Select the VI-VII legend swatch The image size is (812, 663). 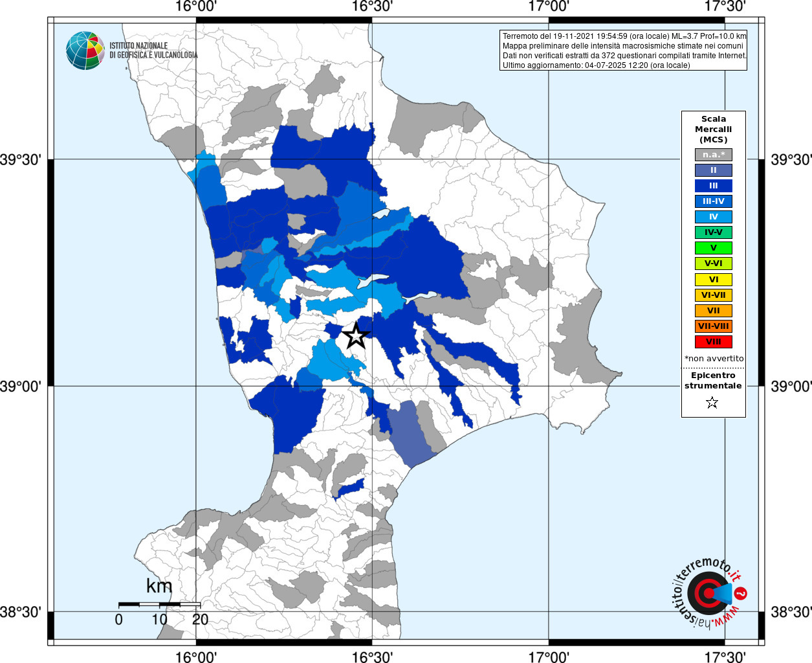click(x=714, y=295)
